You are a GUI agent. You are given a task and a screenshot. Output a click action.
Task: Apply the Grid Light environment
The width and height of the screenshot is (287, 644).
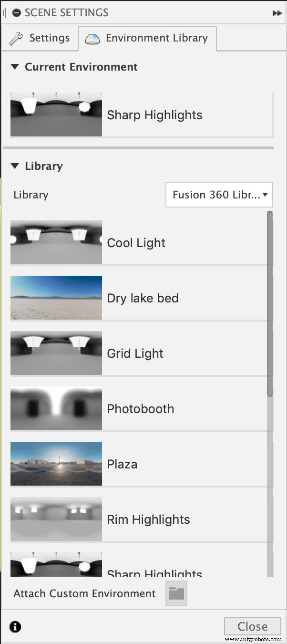tap(56, 353)
